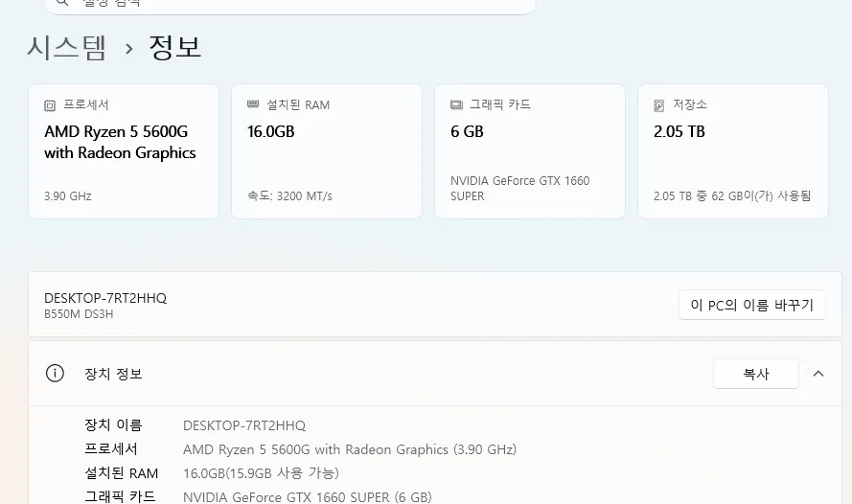Click the B550M DS3H model text
The height and width of the screenshot is (504, 852).
click(79, 314)
